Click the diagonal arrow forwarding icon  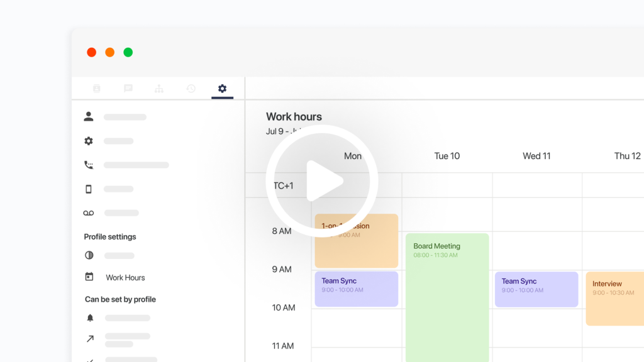coord(89,339)
